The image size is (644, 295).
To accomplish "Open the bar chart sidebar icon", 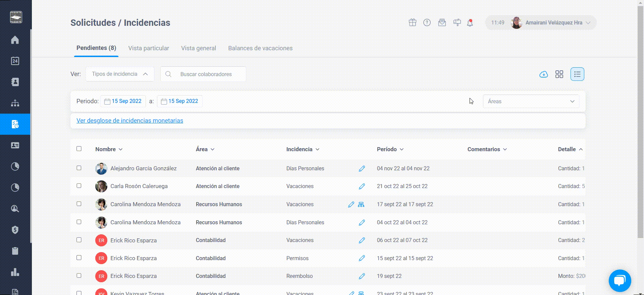I will point(15,272).
